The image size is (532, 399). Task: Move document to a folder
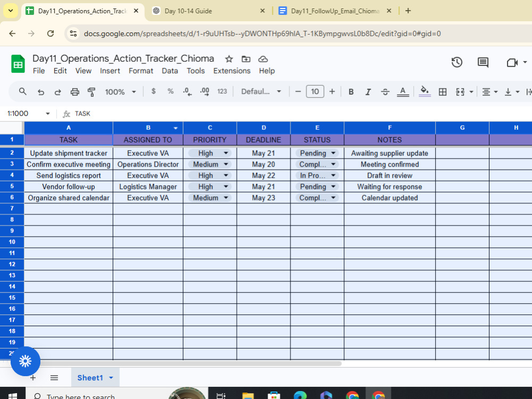click(246, 59)
